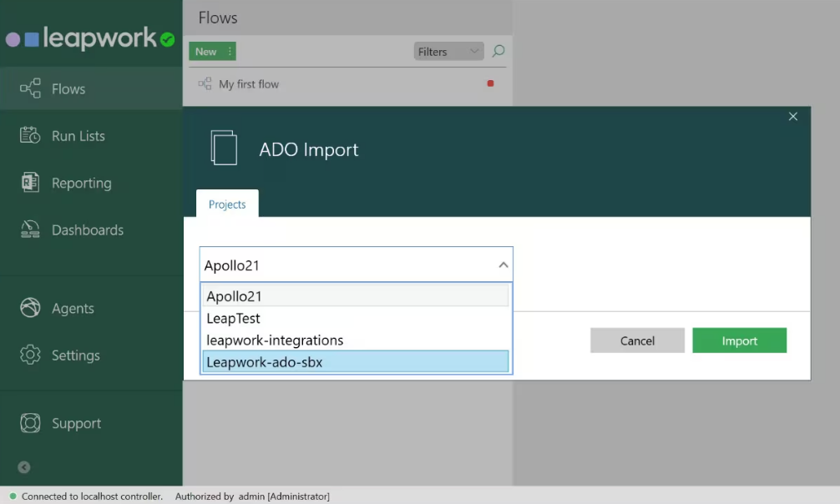Open the Filters dropdown
The image size is (840, 504).
[x=448, y=51]
